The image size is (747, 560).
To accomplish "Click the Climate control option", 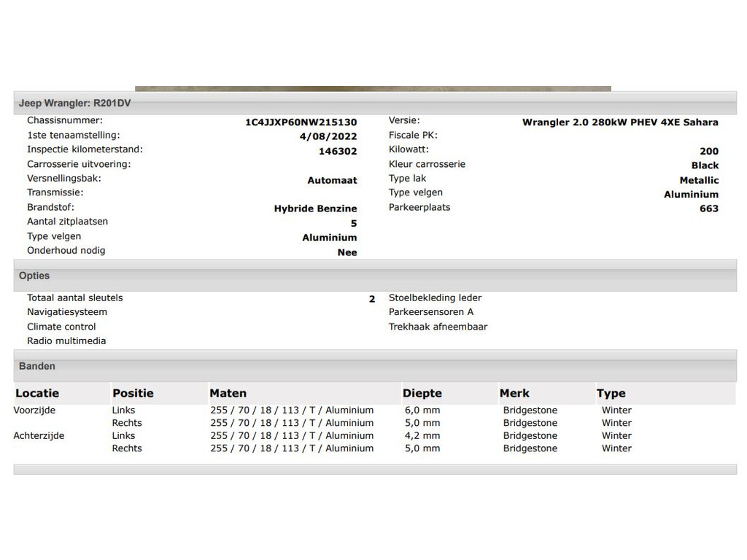I will [x=61, y=327].
